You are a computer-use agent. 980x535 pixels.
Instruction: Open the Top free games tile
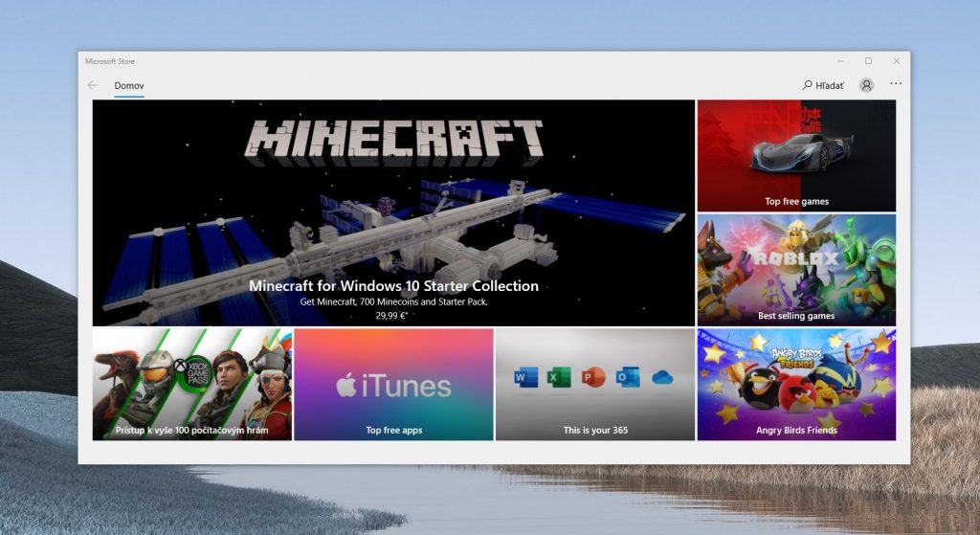pyautogui.click(x=796, y=155)
